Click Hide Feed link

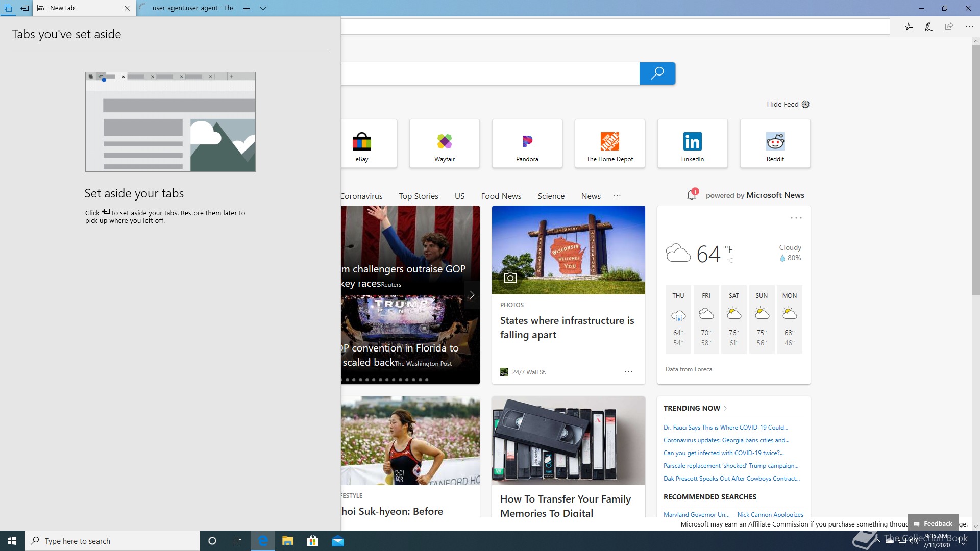click(782, 104)
